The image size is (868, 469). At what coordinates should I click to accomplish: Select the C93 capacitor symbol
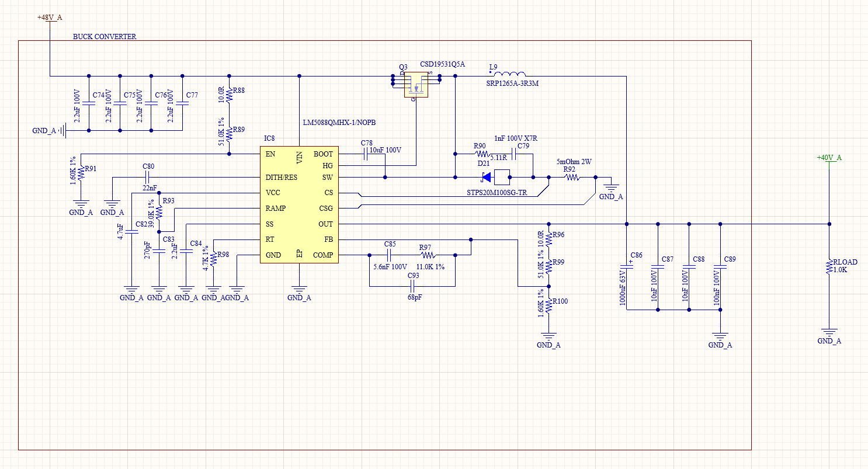(412, 287)
